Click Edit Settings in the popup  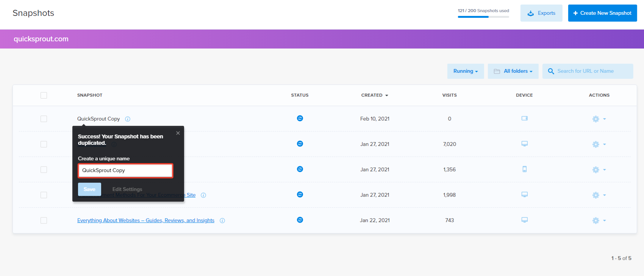(127, 189)
